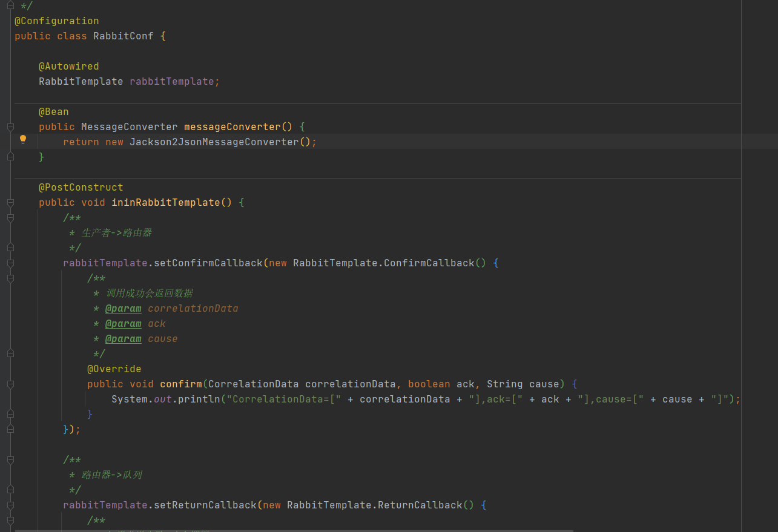Image resolution: width=778 pixels, height=532 pixels.
Task: Fold the setReturnCallback anonymous class
Action: pos(10,505)
